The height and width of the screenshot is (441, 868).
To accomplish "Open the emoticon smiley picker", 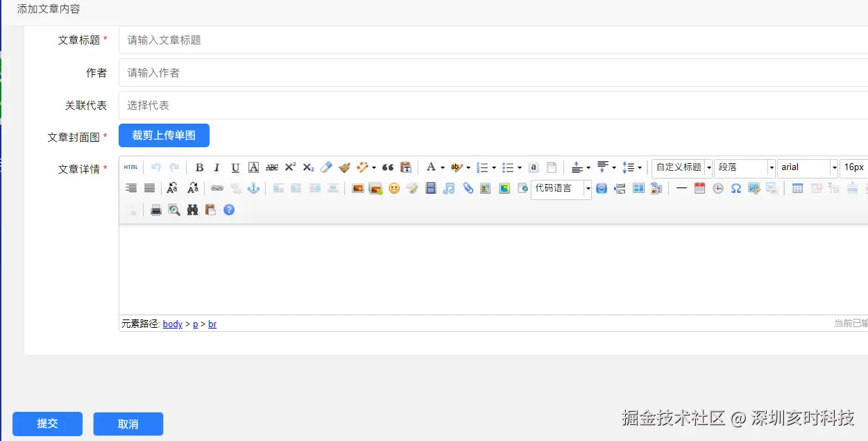I will (x=394, y=188).
